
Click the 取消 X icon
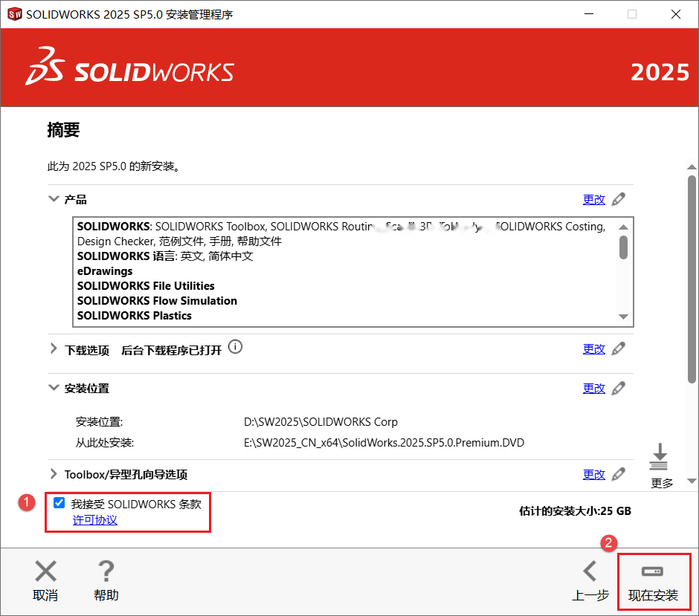coord(45,571)
